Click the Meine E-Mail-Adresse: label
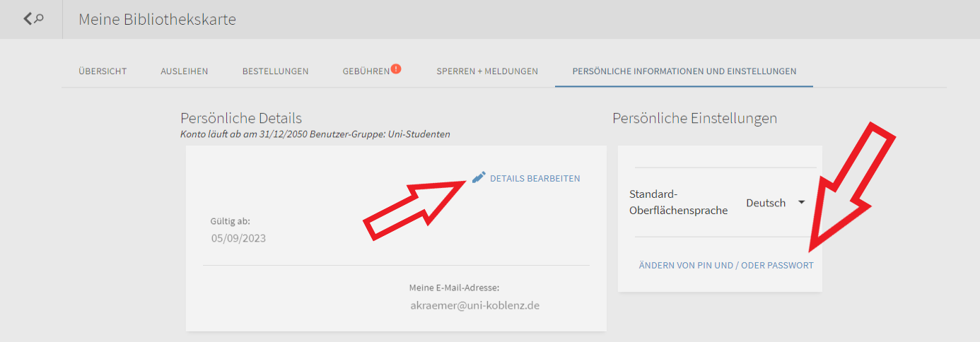Image resolution: width=980 pixels, height=342 pixels. tap(454, 288)
